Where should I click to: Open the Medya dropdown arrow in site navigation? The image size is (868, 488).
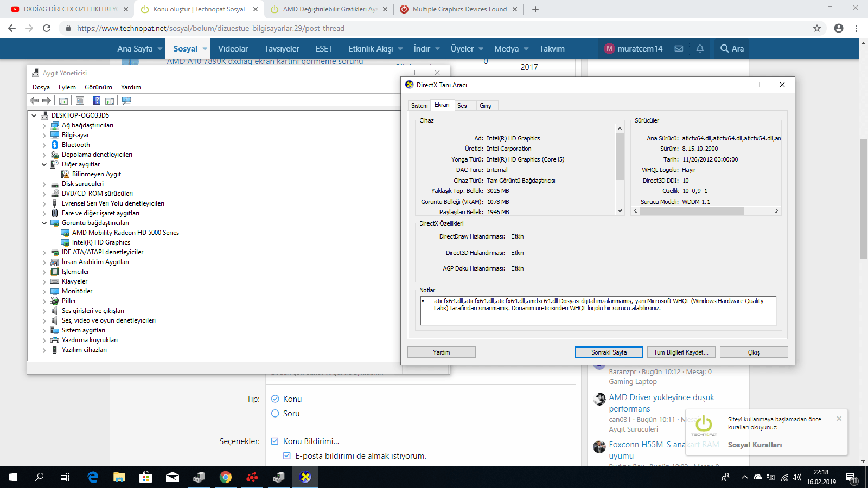click(x=526, y=49)
